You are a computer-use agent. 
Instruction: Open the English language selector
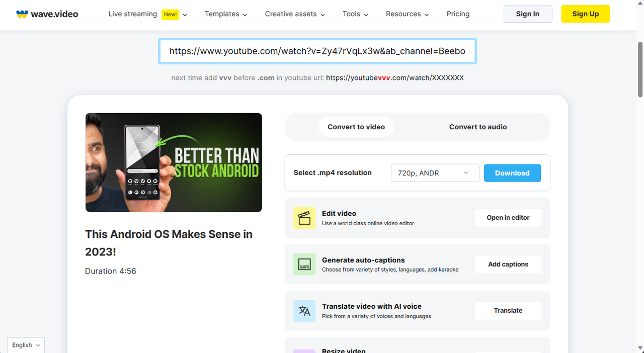(26, 345)
